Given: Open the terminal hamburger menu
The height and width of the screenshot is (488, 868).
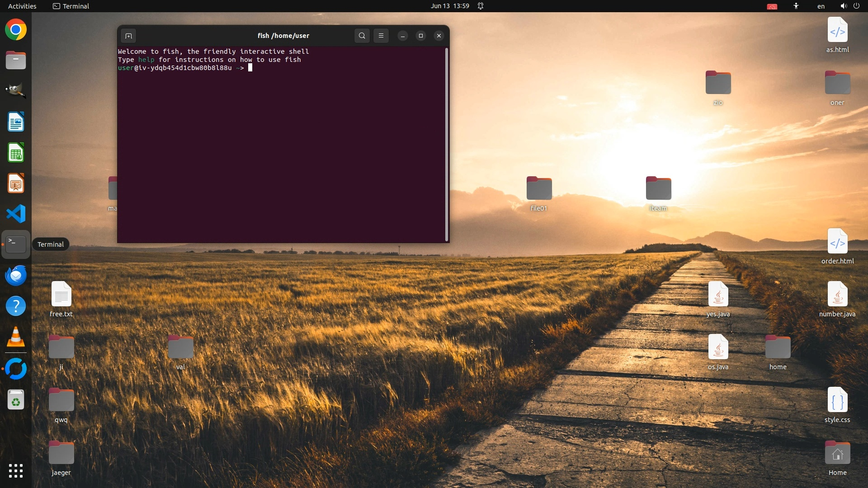Looking at the screenshot, I should coord(381,36).
